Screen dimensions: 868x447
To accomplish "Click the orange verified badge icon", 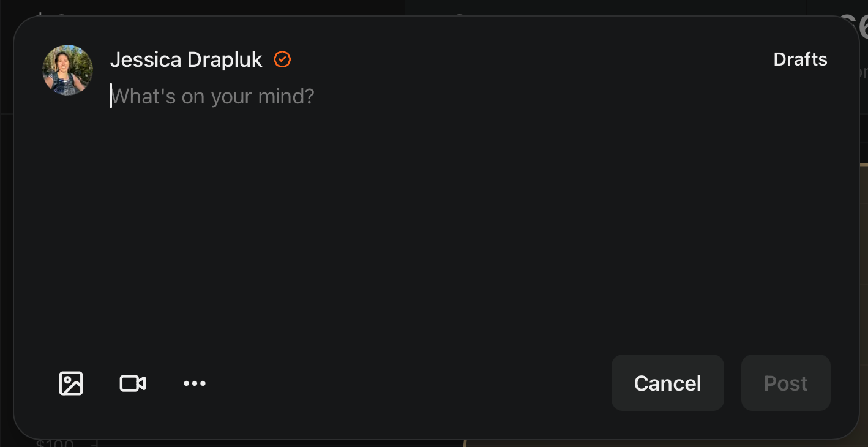I will click(x=282, y=59).
